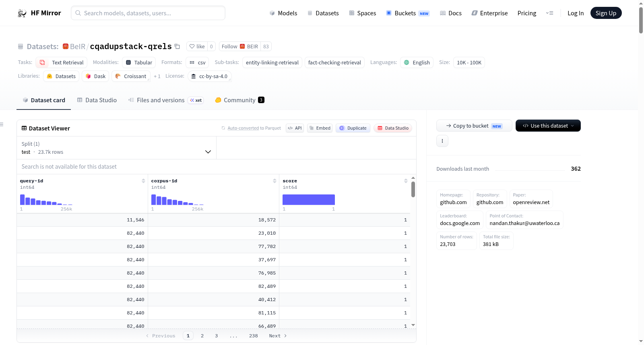Expand the Split test dropdown
The height and width of the screenshot is (345, 644).
point(116,148)
